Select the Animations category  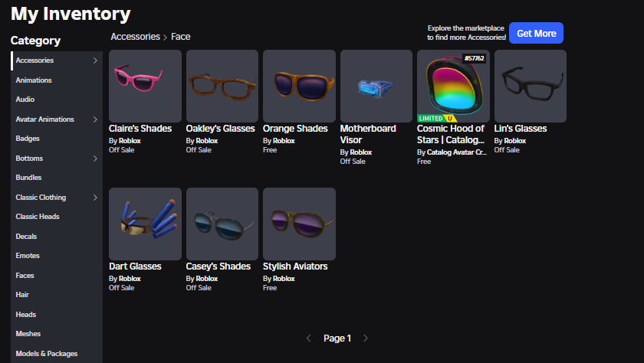click(34, 80)
